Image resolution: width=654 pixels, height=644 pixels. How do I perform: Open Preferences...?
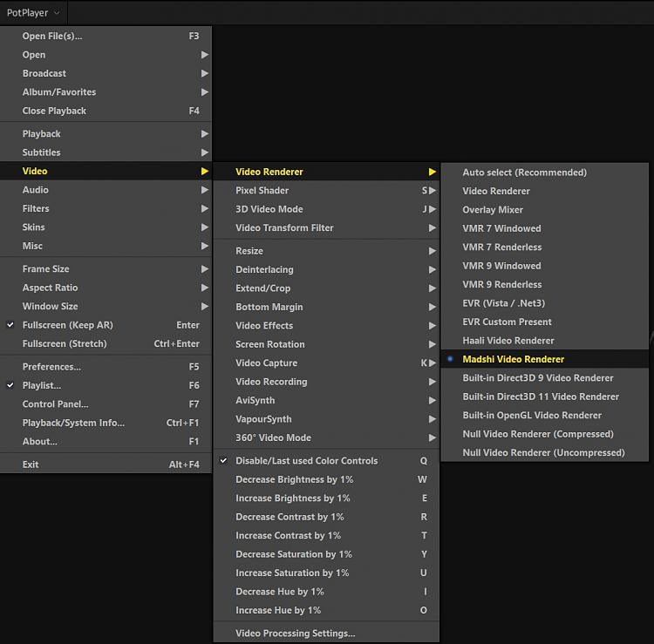(106, 367)
